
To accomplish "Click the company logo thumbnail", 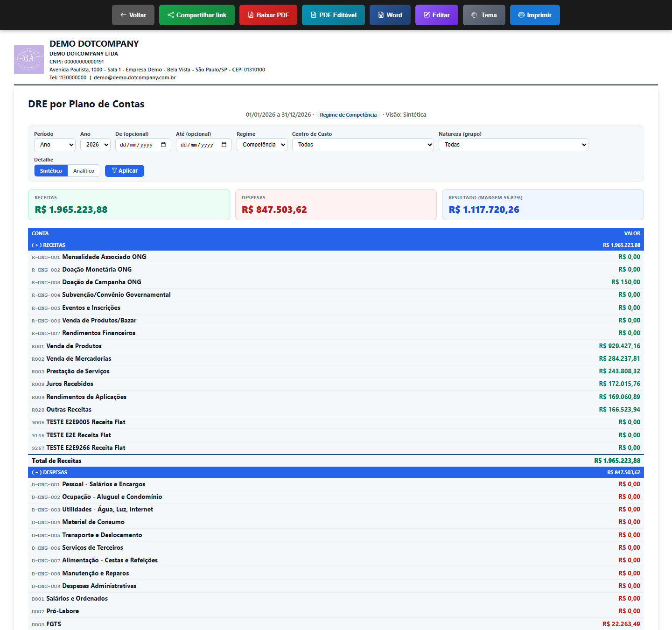I will coord(29,59).
